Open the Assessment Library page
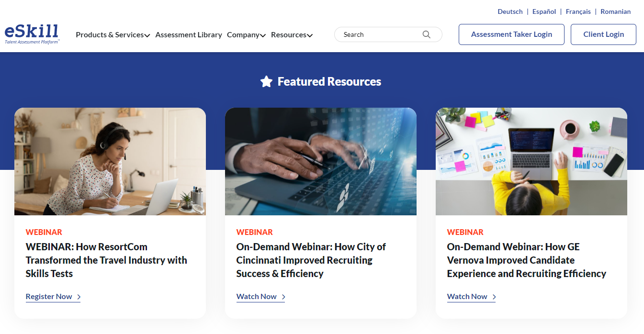644x334 pixels. tap(189, 35)
